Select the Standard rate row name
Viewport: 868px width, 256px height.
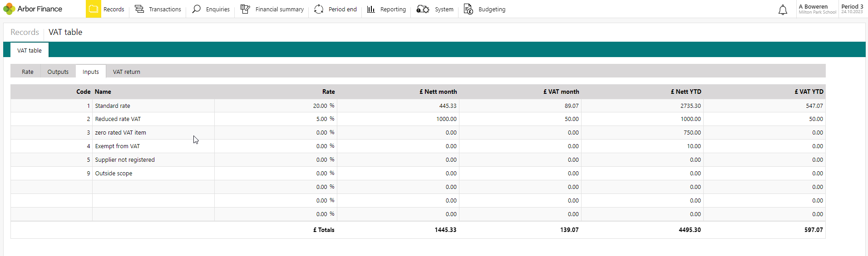pyautogui.click(x=113, y=106)
